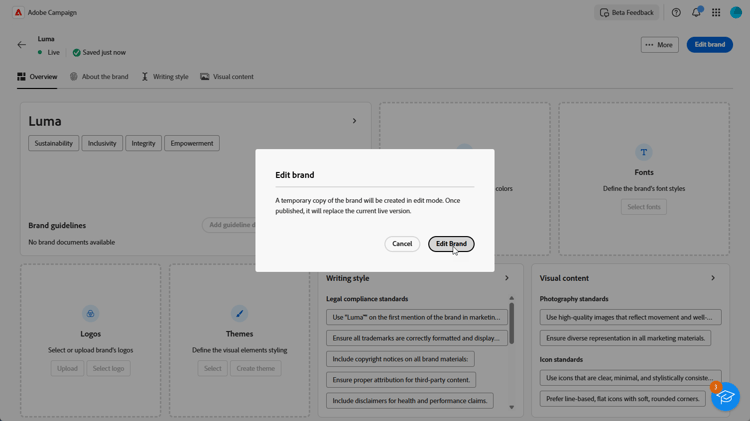
Task: Select the 'Prefer line-based, flat icons' guideline
Action: 622,399
